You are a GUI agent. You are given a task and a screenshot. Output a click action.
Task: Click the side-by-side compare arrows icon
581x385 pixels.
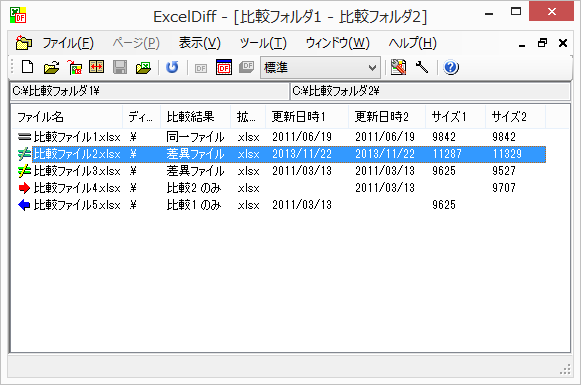tap(96, 67)
